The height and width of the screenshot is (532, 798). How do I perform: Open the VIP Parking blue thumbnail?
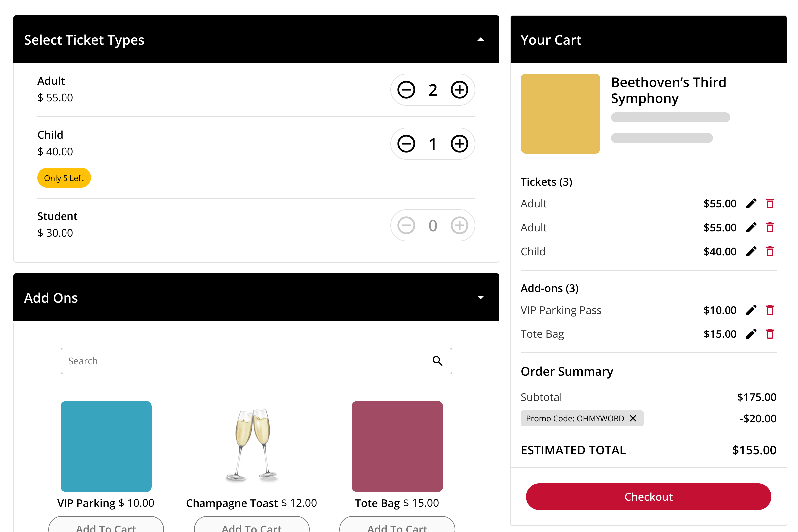[106, 447]
